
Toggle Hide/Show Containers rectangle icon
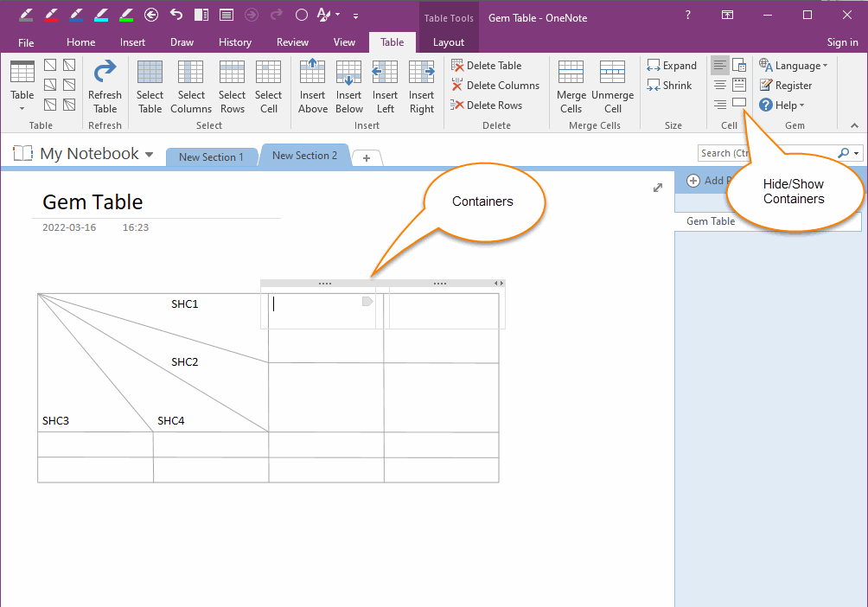pos(739,102)
